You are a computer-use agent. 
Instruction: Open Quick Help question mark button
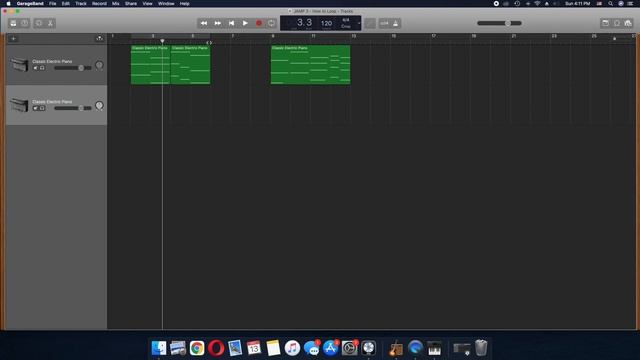click(24, 23)
